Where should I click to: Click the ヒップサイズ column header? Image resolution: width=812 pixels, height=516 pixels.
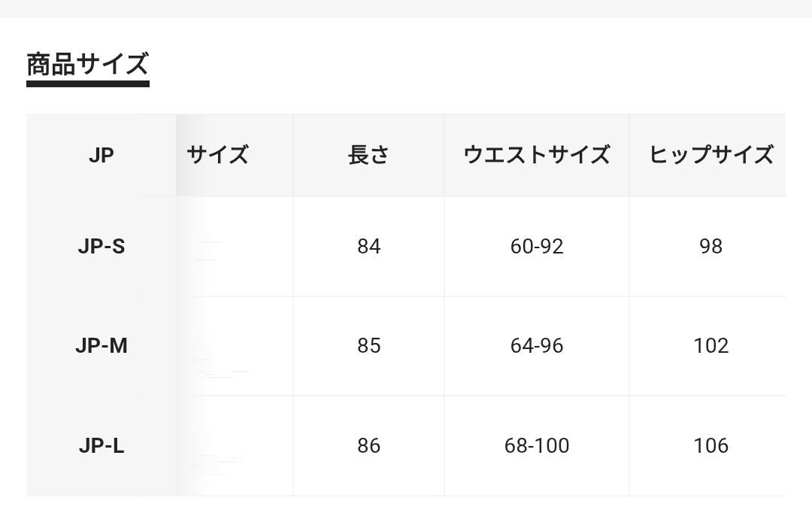[711, 155]
